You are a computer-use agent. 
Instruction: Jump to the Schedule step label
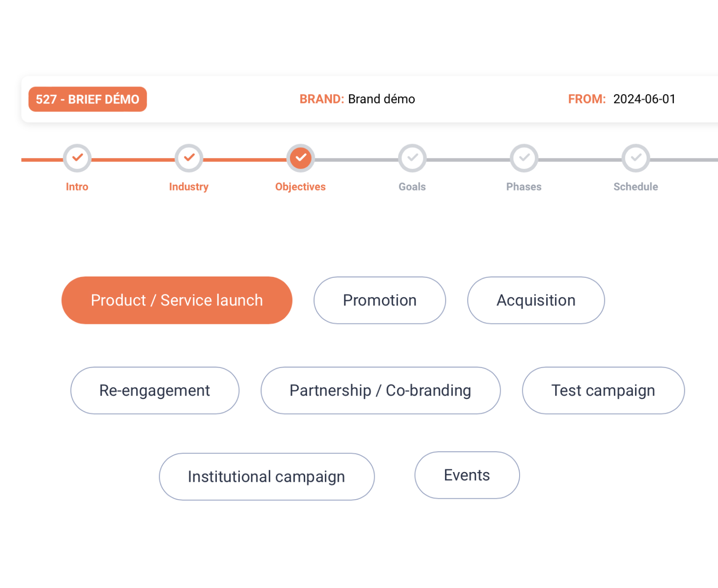pos(636,187)
